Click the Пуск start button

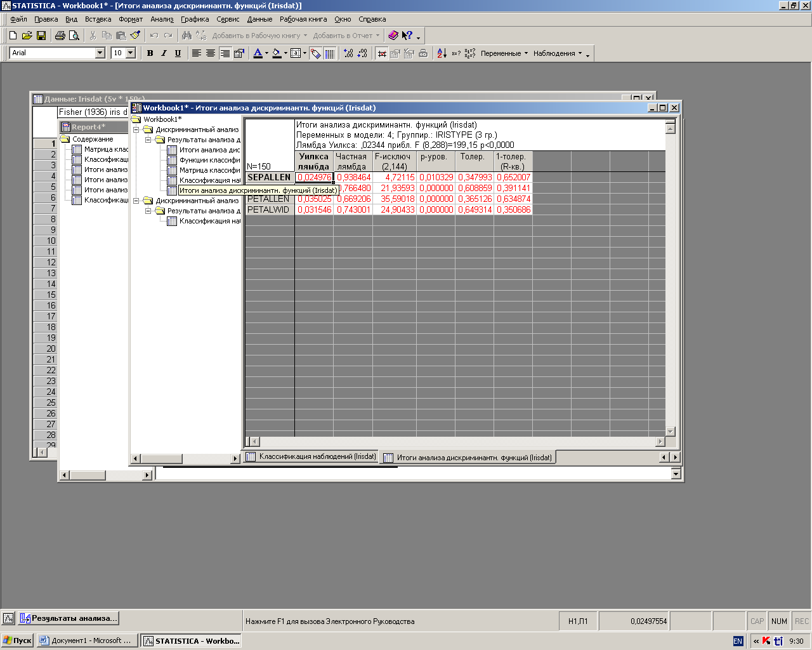(17, 640)
